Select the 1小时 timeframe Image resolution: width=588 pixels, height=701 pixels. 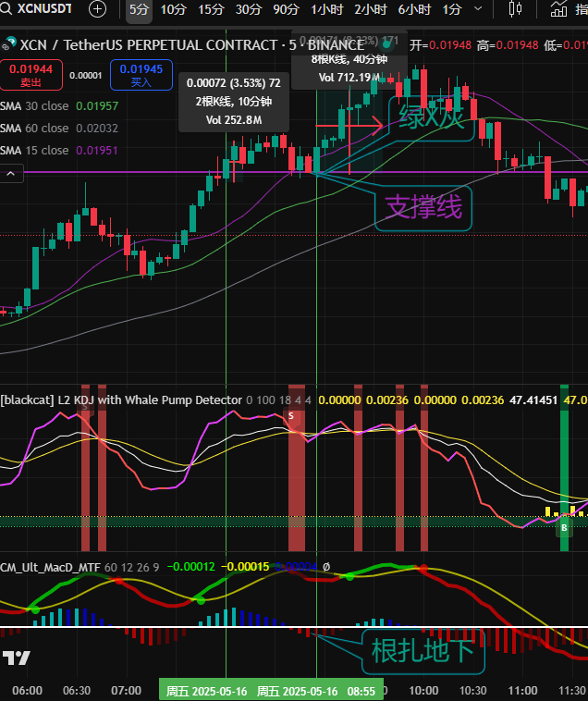(326, 9)
